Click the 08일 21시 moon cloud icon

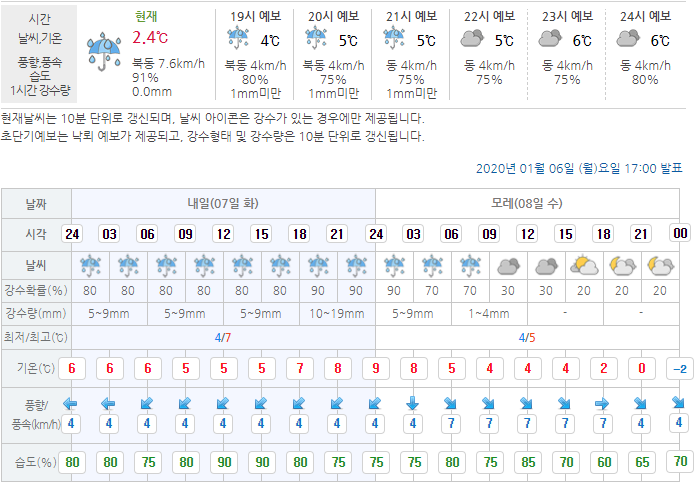tap(659, 266)
